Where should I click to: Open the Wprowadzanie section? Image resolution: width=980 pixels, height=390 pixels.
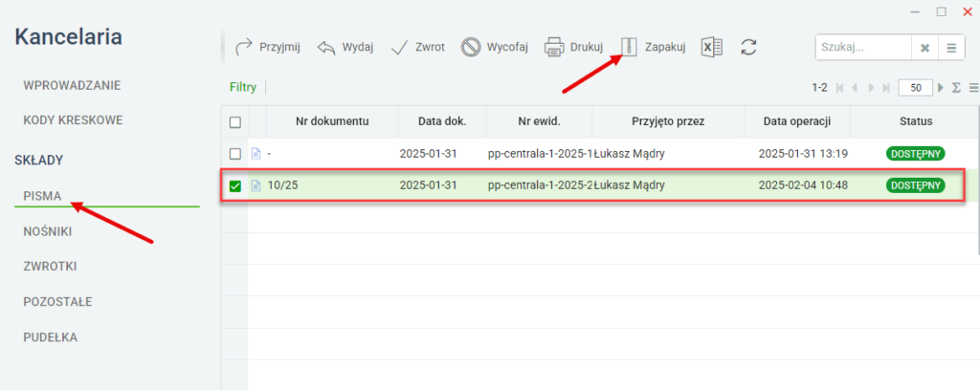pyautogui.click(x=72, y=85)
